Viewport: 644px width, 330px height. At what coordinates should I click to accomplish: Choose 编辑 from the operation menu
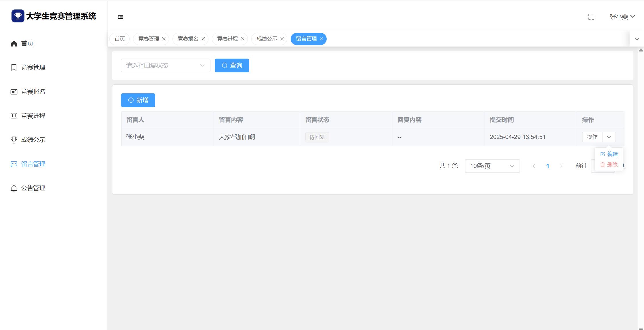[609, 154]
